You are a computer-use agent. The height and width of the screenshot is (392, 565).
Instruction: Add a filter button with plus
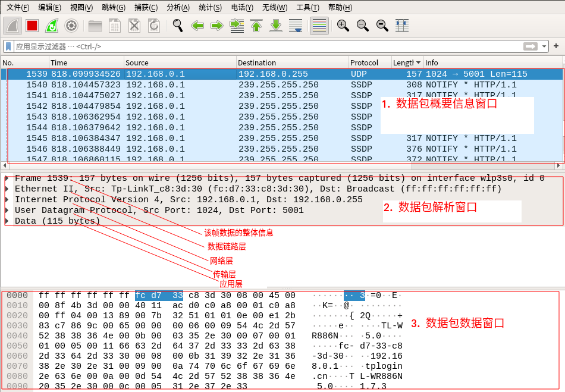pyautogui.click(x=556, y=46)
